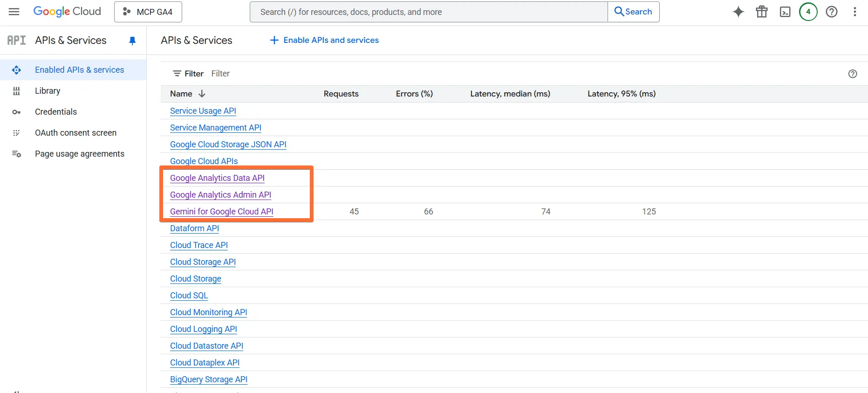
Task: Click the Library grid icon
Action: tap(16, 91)
